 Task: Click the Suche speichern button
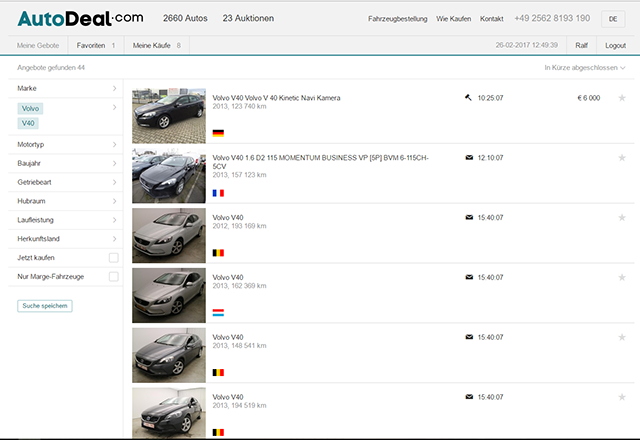[x=45, y=306]
